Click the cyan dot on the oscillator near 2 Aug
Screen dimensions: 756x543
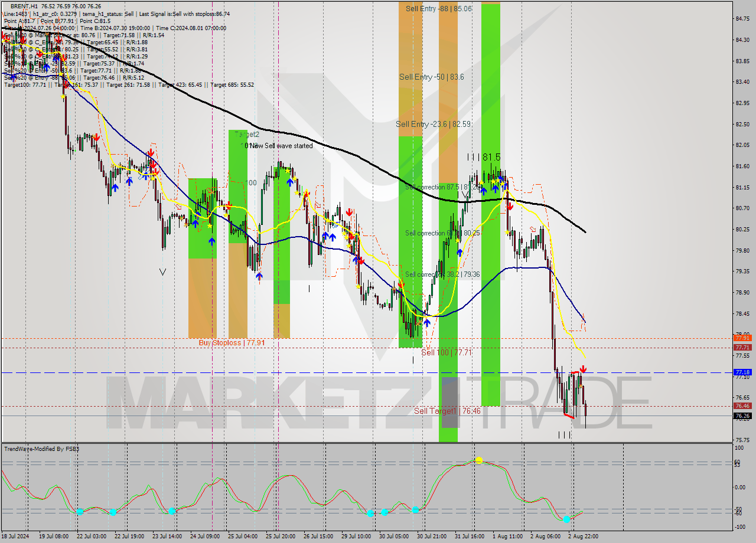click(x=566, y=519)
